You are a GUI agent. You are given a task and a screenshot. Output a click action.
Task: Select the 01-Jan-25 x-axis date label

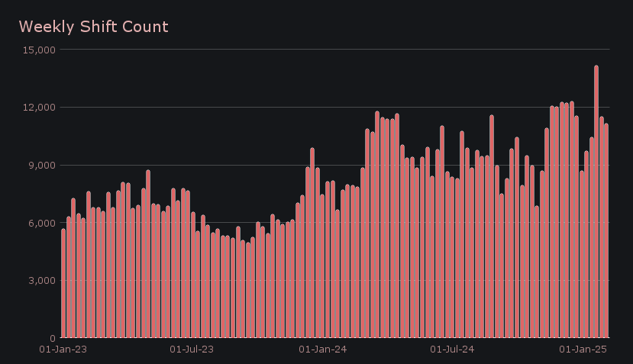pyautogui.click(x=583, y=350)
